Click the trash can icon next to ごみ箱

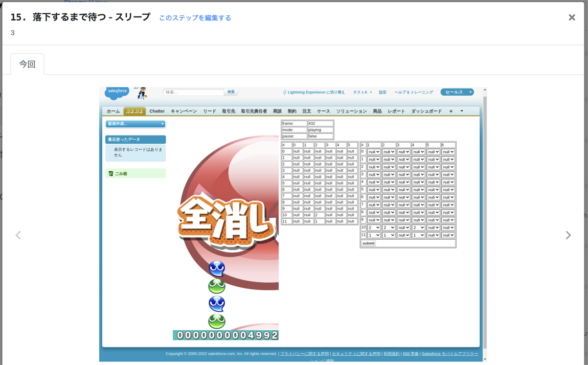pos(110,173)
